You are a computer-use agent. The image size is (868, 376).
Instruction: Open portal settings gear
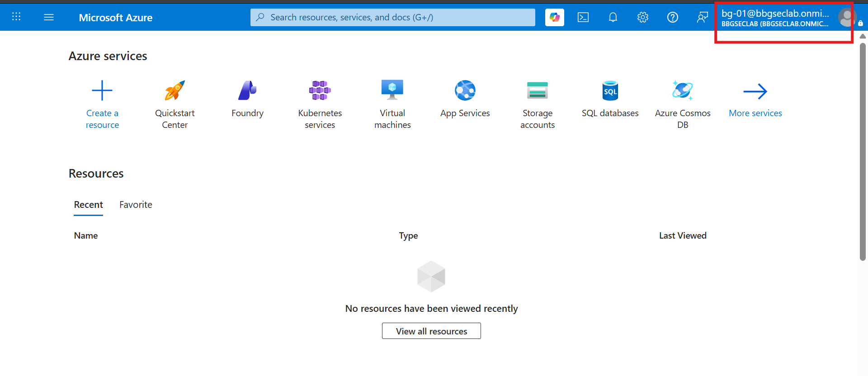pyautogui.click(x=643, y=17)
